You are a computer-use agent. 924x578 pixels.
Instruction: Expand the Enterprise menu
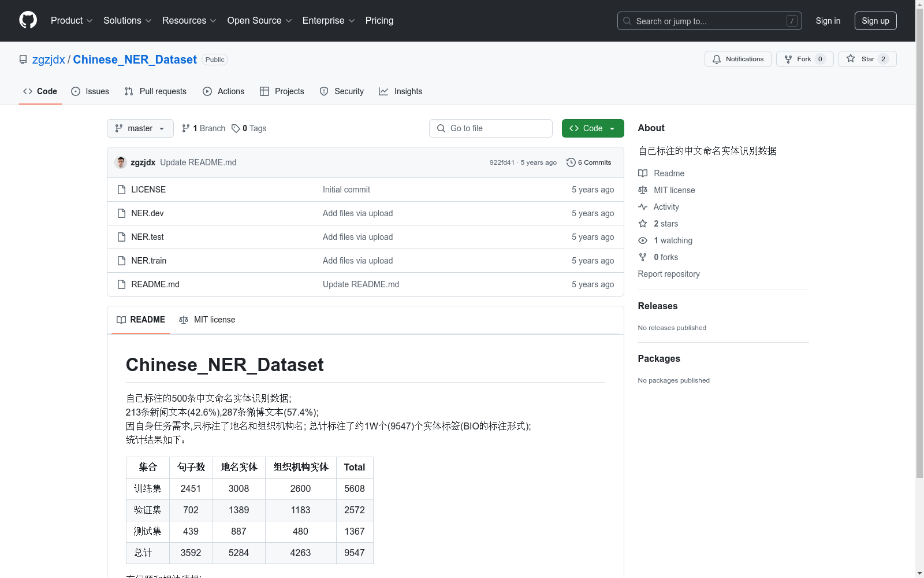(x=329, y=21)
